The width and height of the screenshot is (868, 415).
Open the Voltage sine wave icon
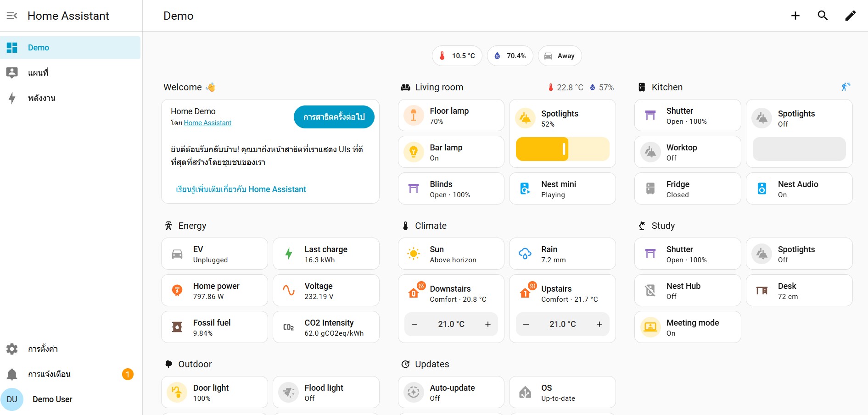pyautogui.click(x=288, y=290)
